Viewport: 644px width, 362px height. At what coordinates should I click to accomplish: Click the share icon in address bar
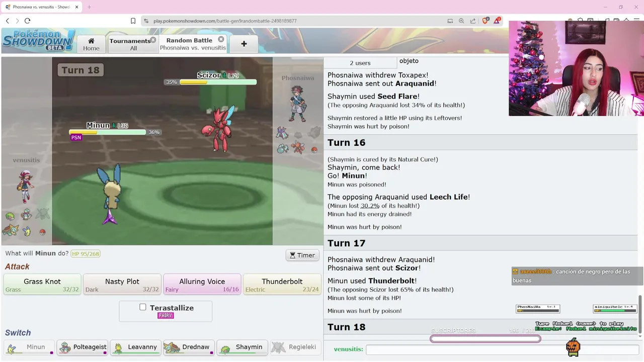473,21
